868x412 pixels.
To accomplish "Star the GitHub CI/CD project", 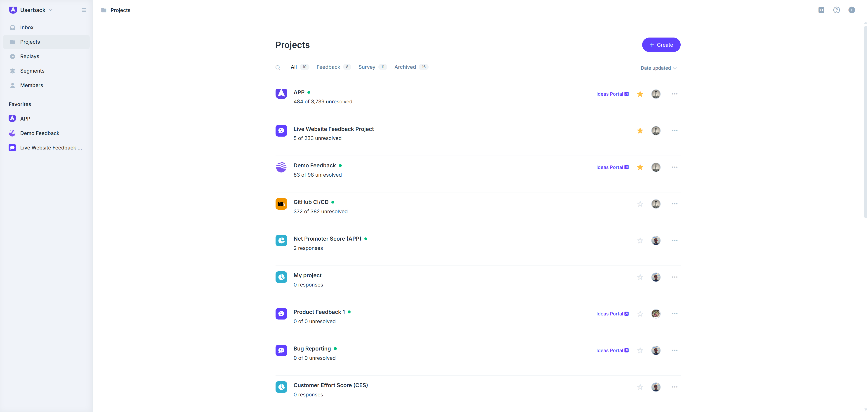I will pos(640,204).
